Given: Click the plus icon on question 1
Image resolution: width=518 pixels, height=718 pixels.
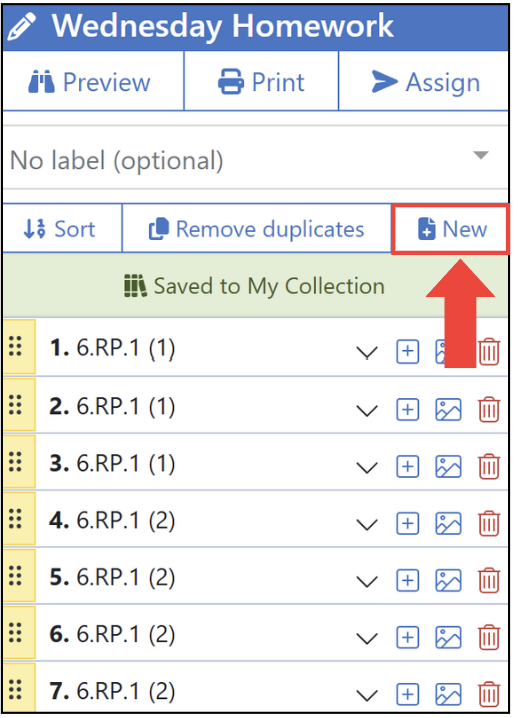Looking at the screenshot, I should (407, 352).
